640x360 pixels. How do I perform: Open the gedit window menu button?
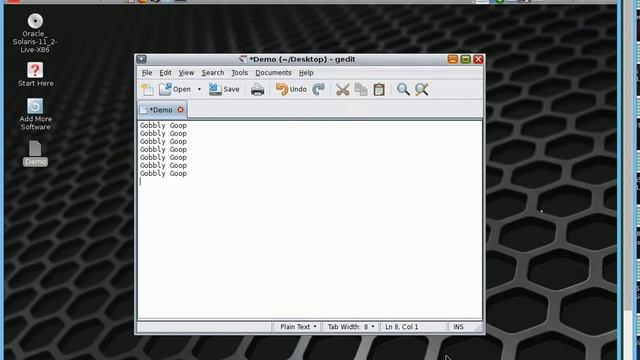[141, 59]
